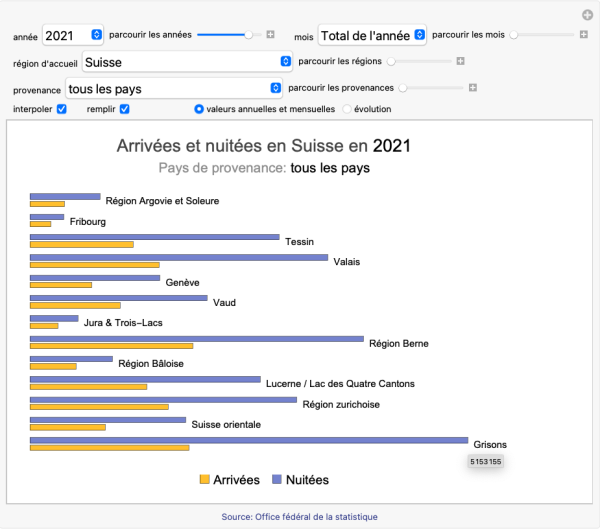The image size is (600, 529).
Task: Open the région d'accueil Suisse dropdown
Action: click(187, 61)
